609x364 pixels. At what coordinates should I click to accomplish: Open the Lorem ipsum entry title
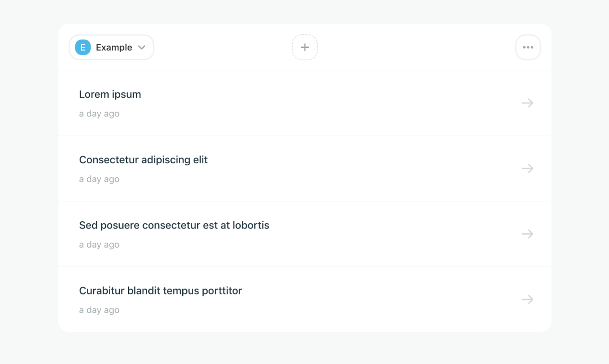click(x=110, y=94)
